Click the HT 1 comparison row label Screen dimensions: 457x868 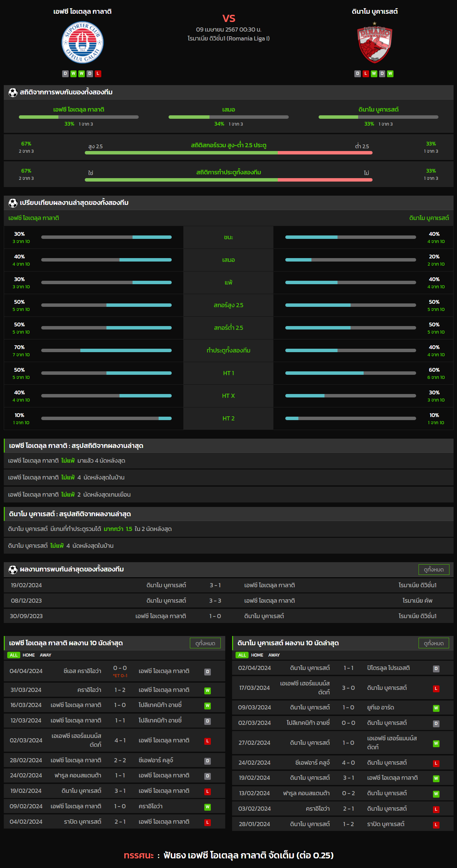(x=229, y=373)
